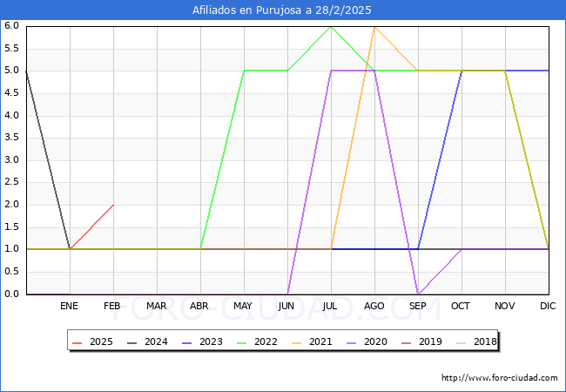Click the MAY month label on x-axis
Image resolution: width=566 pixels, height=392 pixels.
pyautogui.click(x=243, y=306)
